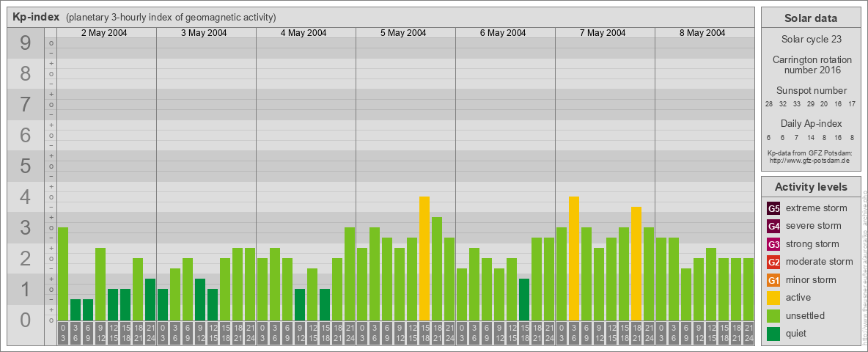Click the G3 strong storm legend swatch

coord(773,244)
